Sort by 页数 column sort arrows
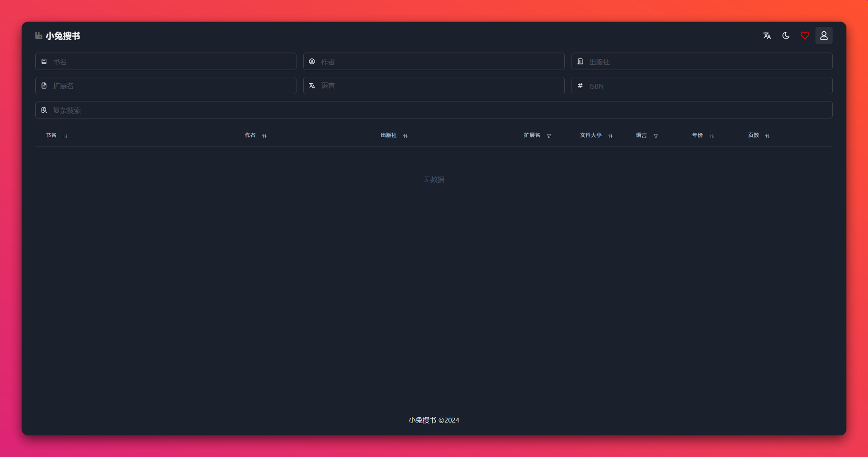This screenshot has width=868, height=457. (x=767, y=136)
